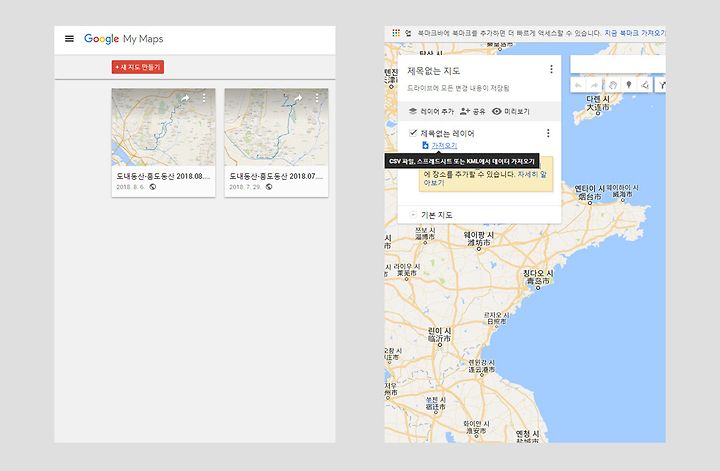The image size is (720, 471).
Task: Click the 도내동산·흥도동산 2018.08 title text
Action: 163,176
